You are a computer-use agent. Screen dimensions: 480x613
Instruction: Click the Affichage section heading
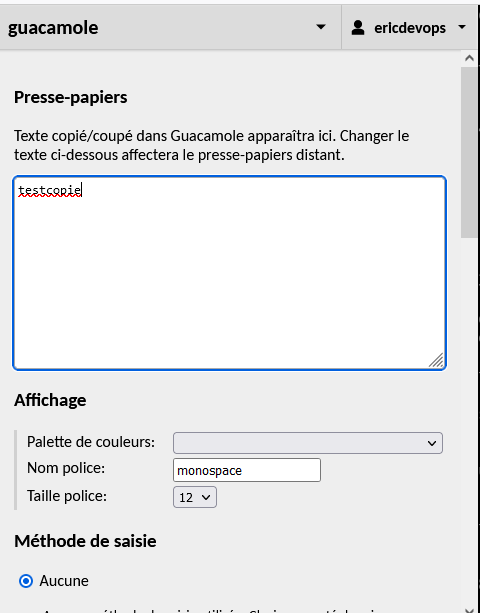coord(50,400)
